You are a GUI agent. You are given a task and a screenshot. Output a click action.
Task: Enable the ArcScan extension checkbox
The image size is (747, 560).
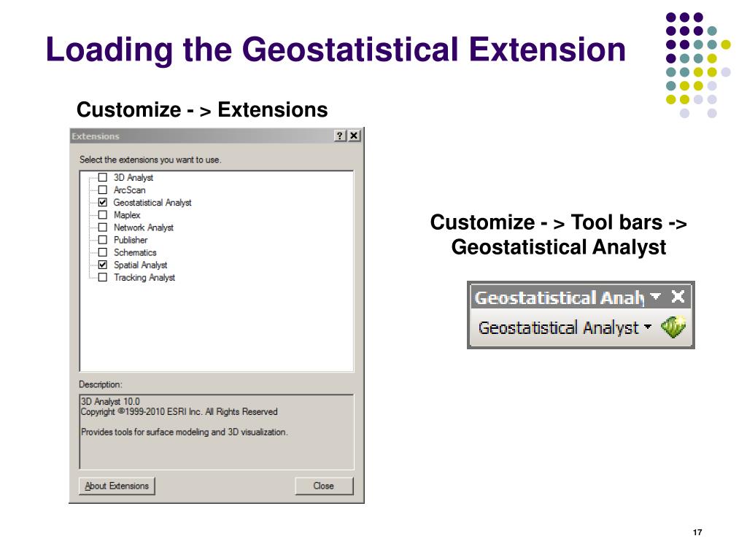(102, 190)
